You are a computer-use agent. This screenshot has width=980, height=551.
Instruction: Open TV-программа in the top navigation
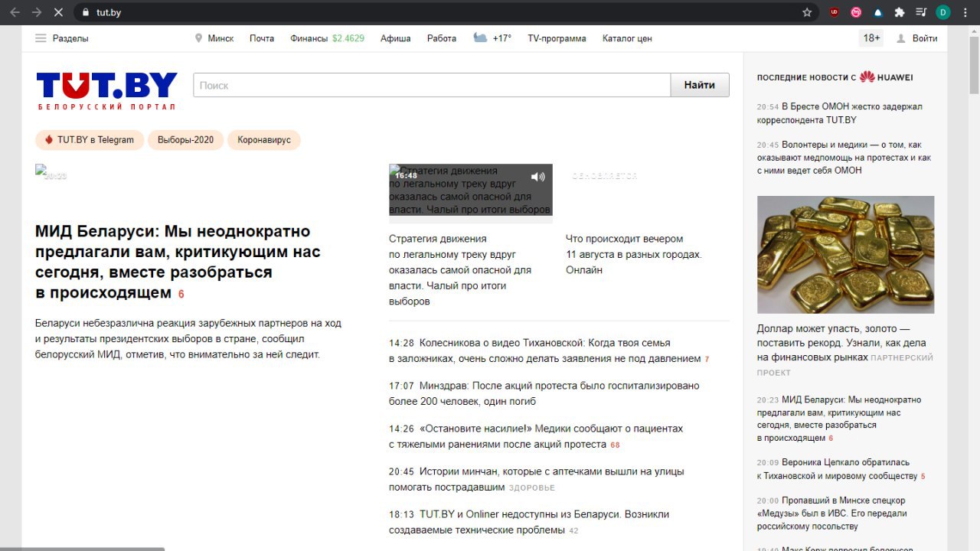tap(557, 38)
